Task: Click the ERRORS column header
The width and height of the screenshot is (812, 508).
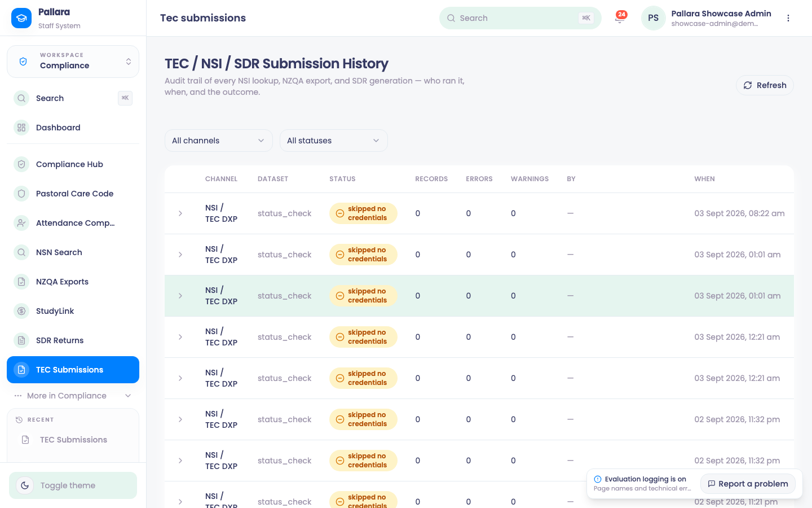Action: [x=479, y=179]
